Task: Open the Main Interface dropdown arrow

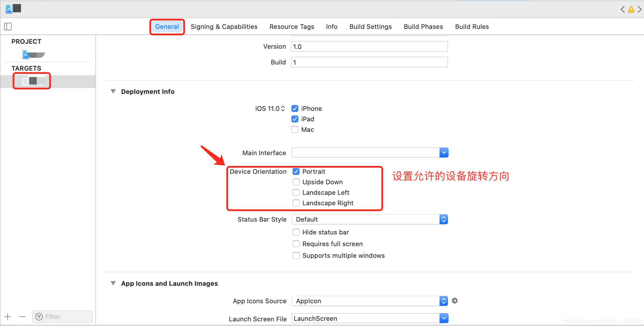Action: [x=444, y=153]
